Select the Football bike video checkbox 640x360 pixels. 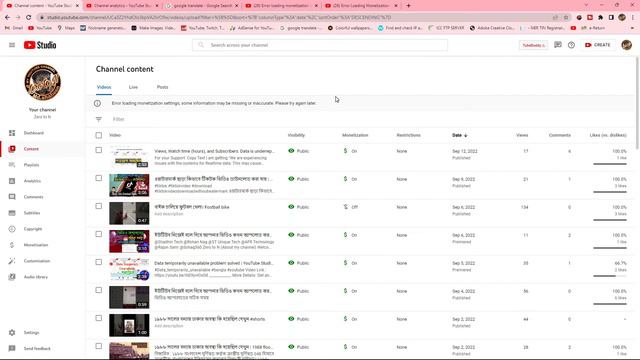pyautogui.click(x=99, y=206)
